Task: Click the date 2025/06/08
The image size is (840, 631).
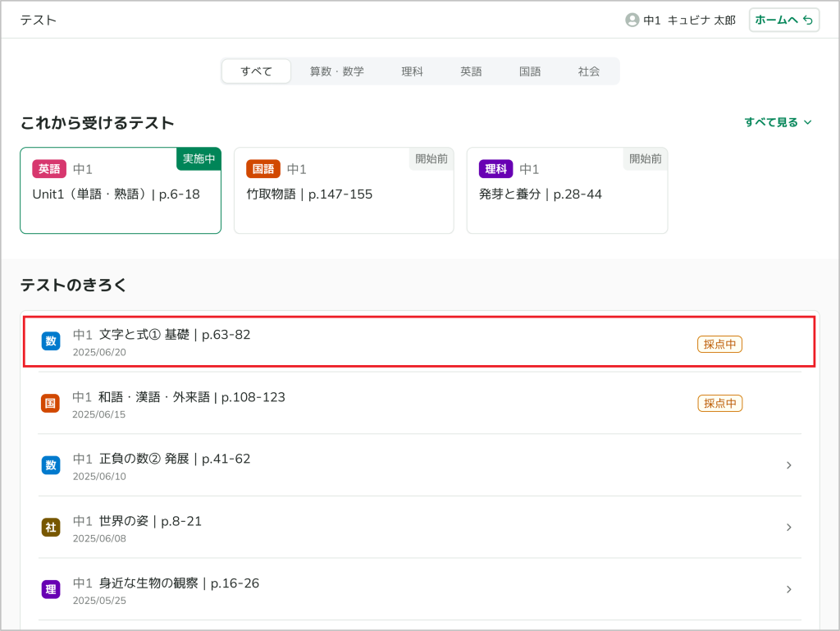Action: tap(99, 539)
